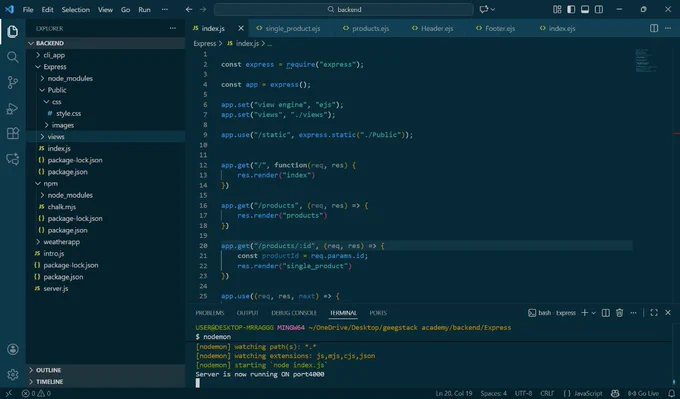Open chalk.mjs file in explorer
The height and width of the screenshot is (399, 680).
106,206
